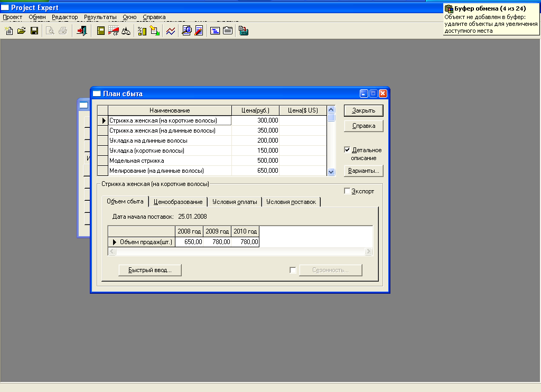Click the План сбыта window title icon
Viewport: 541px width, 392px height.
[97, 94]
